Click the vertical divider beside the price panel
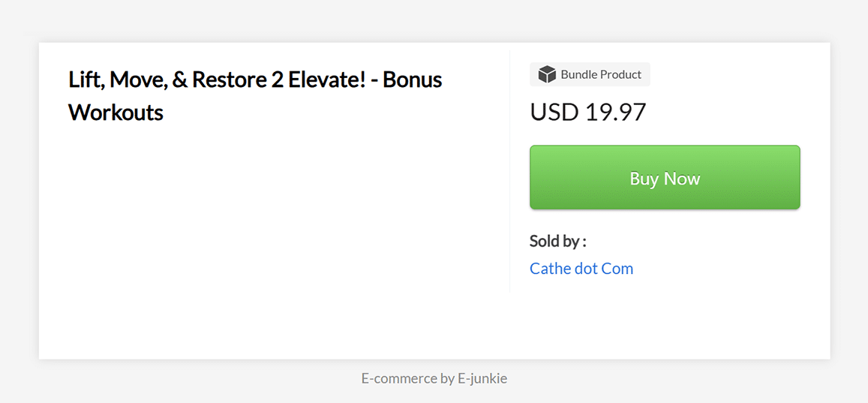This screenshot has width=868, height=403. pyautogui.click(x=509, y=170)
